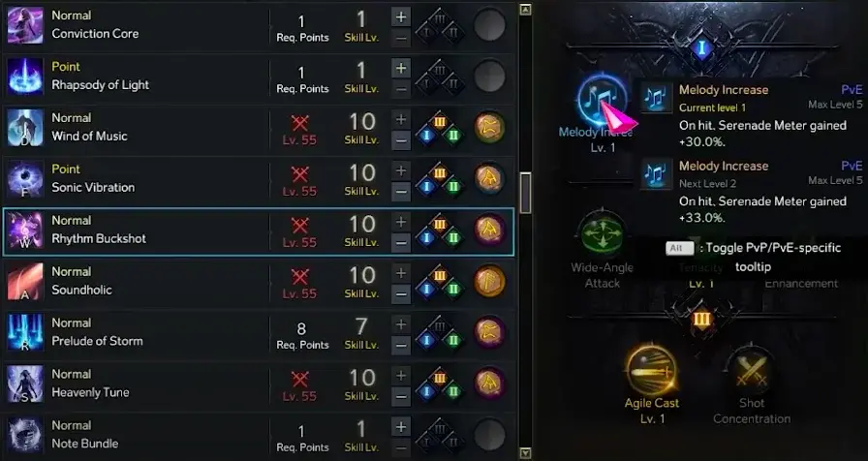Select the Rhapsody of Light skill row
Viewport: 868px width, 461px height.
[x=259, y=77]
